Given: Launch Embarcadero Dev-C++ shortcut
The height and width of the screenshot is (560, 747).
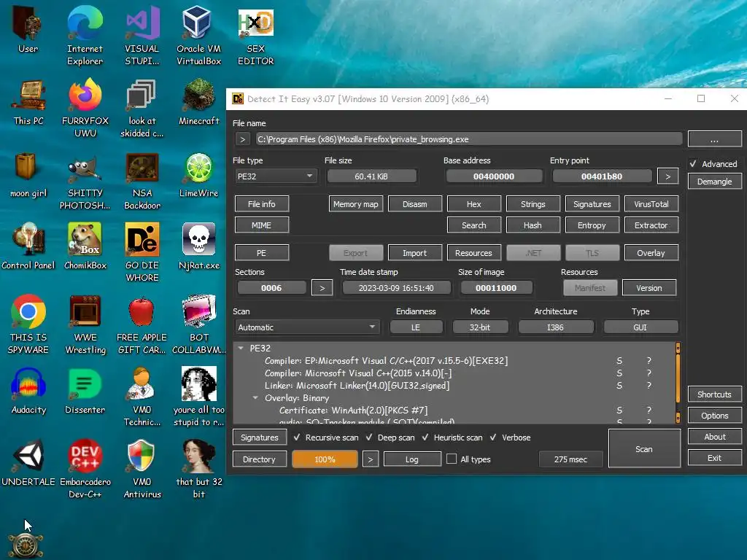Looking at the screenshot, I should pyautogui.click(x=85, y=469).
